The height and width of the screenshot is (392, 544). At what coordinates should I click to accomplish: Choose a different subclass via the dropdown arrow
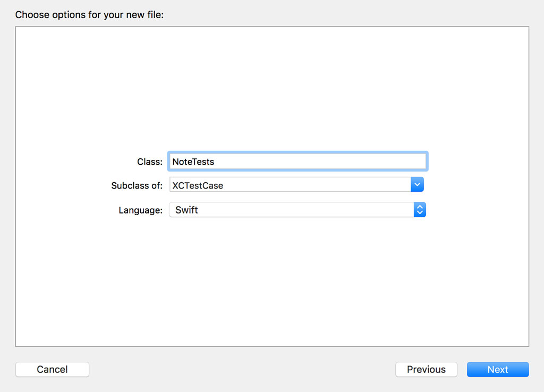[418, 184]
